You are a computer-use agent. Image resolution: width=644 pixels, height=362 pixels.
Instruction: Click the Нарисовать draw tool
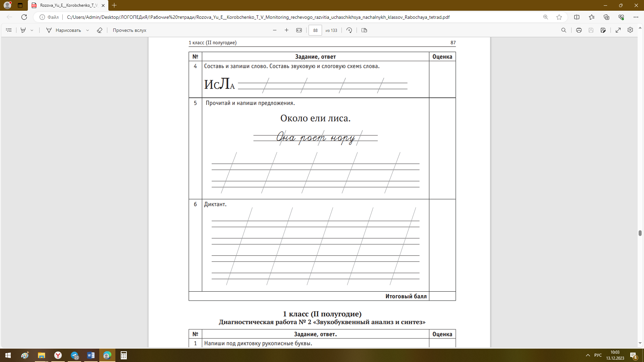coord(64,30)
